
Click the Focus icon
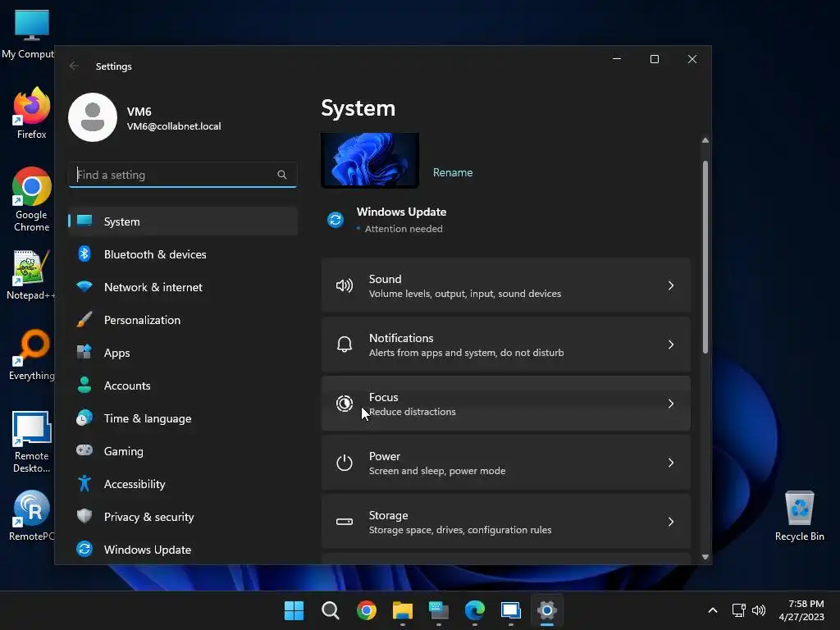(345, 404)
